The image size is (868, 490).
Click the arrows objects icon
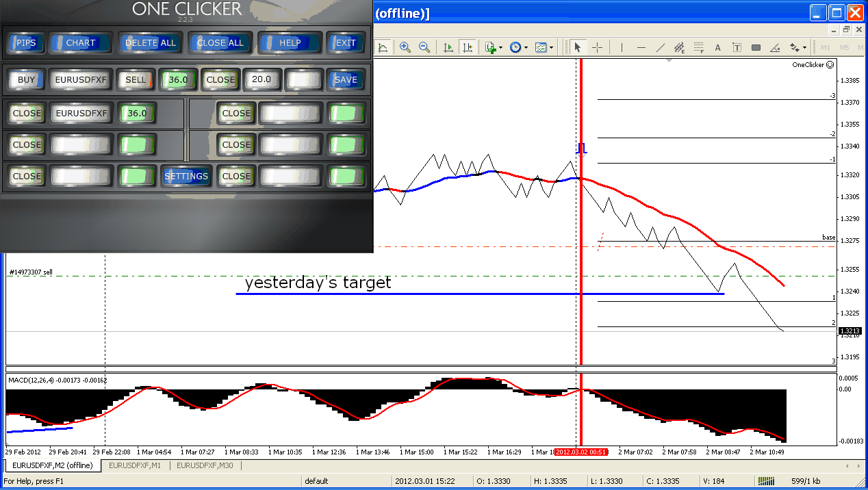794,47
